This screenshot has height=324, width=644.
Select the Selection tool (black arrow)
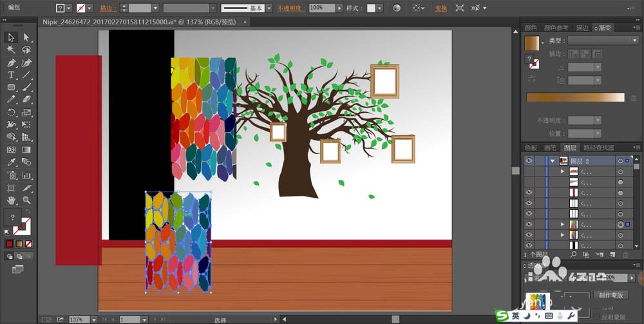pos(11,37)
